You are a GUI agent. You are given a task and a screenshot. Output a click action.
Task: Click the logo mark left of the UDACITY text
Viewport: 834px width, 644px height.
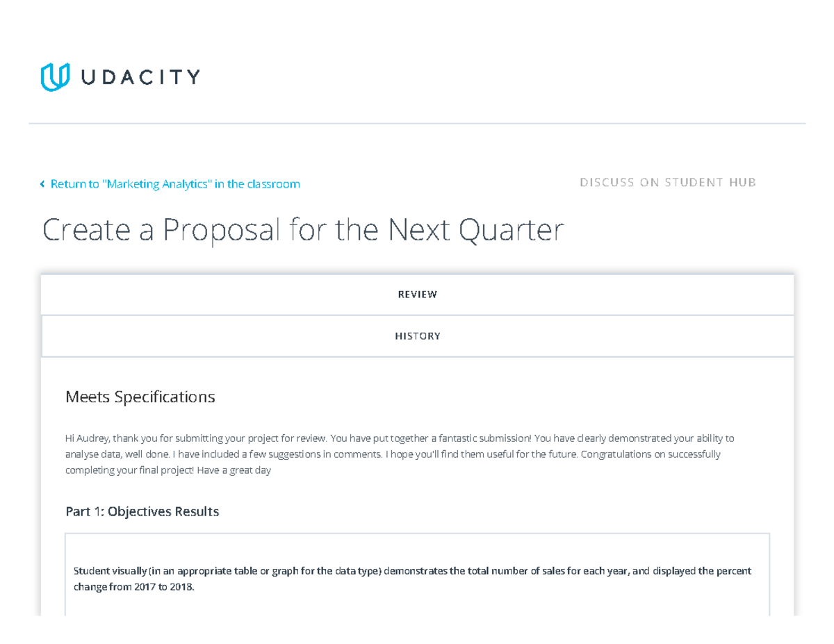(x=54, y=76)
